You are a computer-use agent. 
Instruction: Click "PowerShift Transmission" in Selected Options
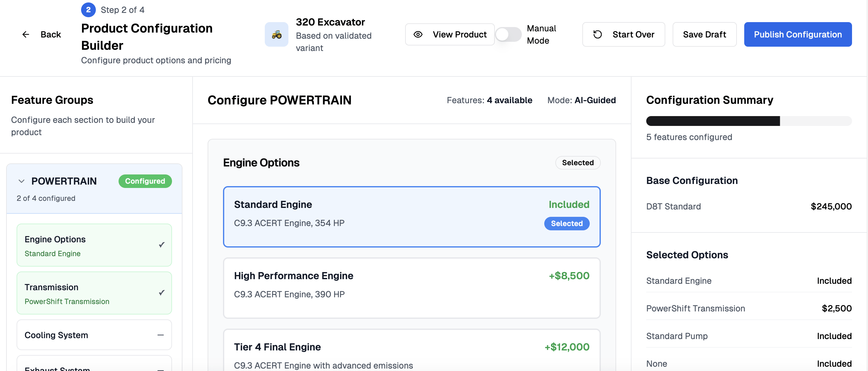click(695, 309)
